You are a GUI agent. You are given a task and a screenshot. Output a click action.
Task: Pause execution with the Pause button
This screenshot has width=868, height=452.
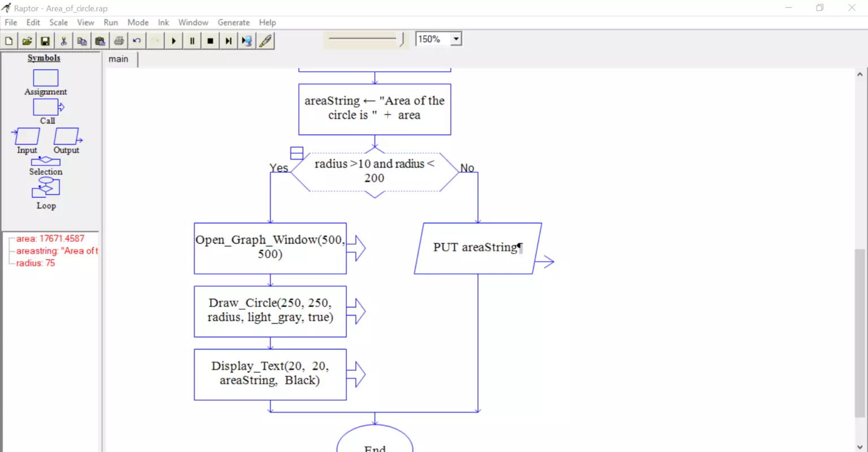[192, 41]
